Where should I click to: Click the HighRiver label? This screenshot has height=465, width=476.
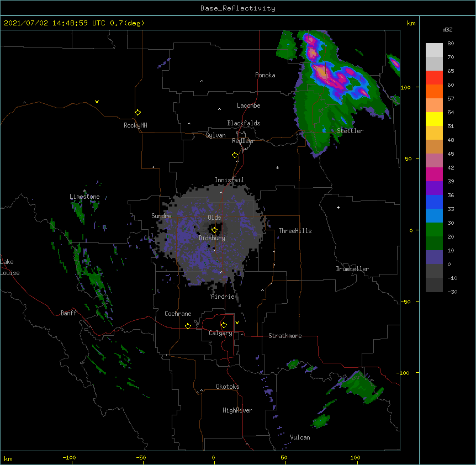(x=237, y=410)
